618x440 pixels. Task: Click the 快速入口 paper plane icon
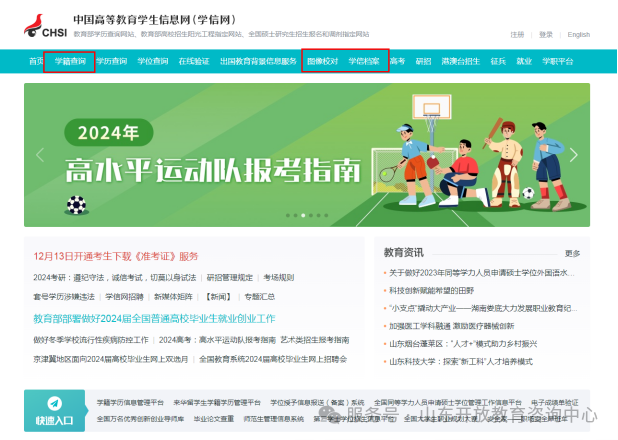pos(54,403)
